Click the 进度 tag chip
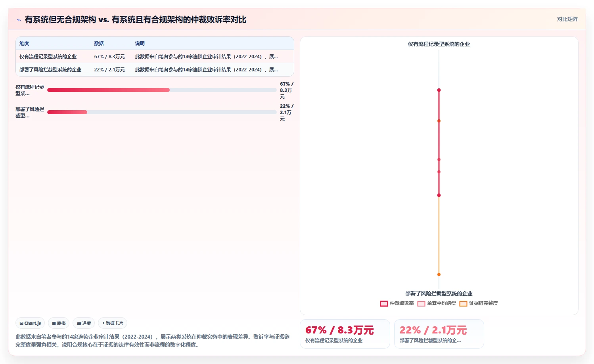The height and width of the screenshot is (364, 594). point(84,323)
